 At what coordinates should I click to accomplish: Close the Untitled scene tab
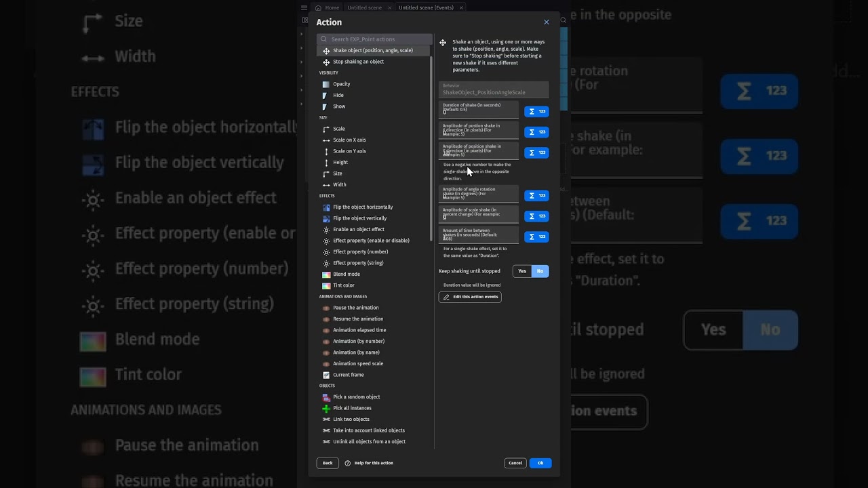click(390, 7)
